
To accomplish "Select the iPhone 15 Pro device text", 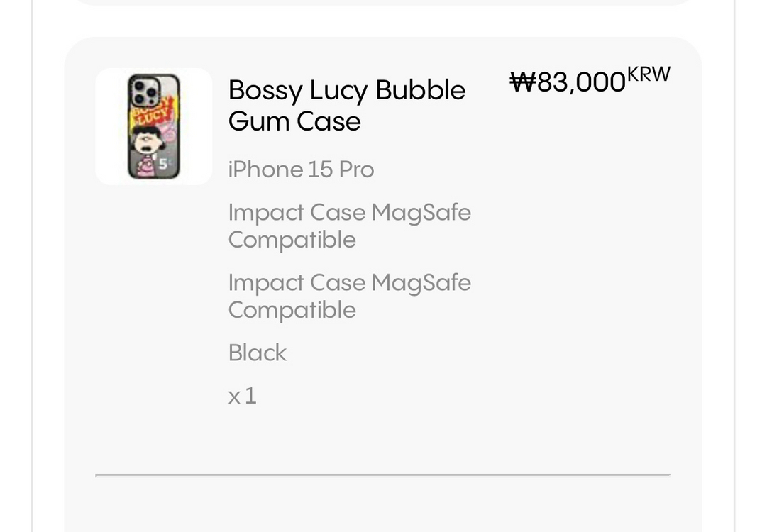I will 301,170.
